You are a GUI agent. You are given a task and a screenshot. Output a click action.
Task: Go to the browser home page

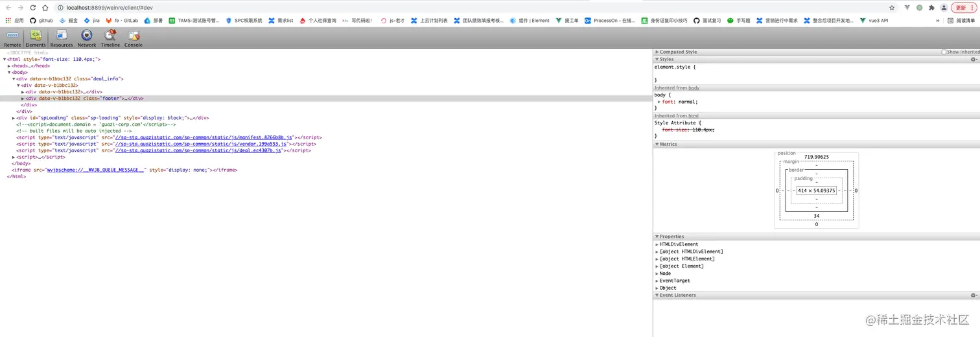tap(45, 8)
